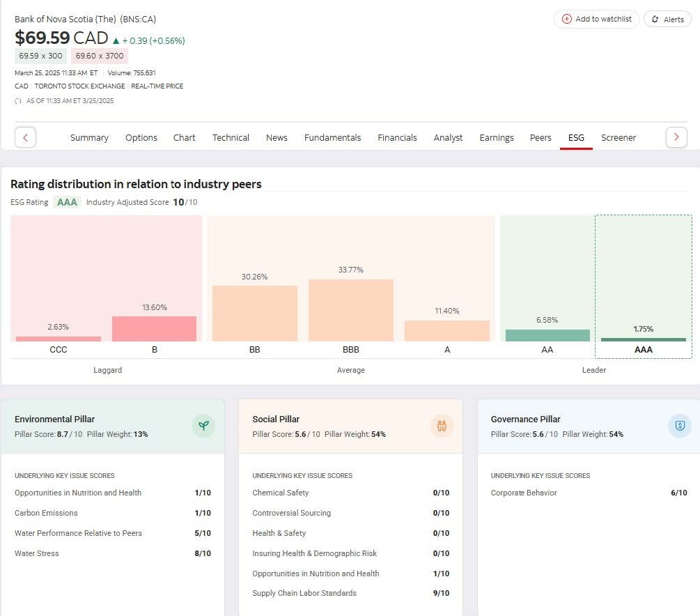Click the Laggard category label
The image size is (700, 616).
point(107,370)
